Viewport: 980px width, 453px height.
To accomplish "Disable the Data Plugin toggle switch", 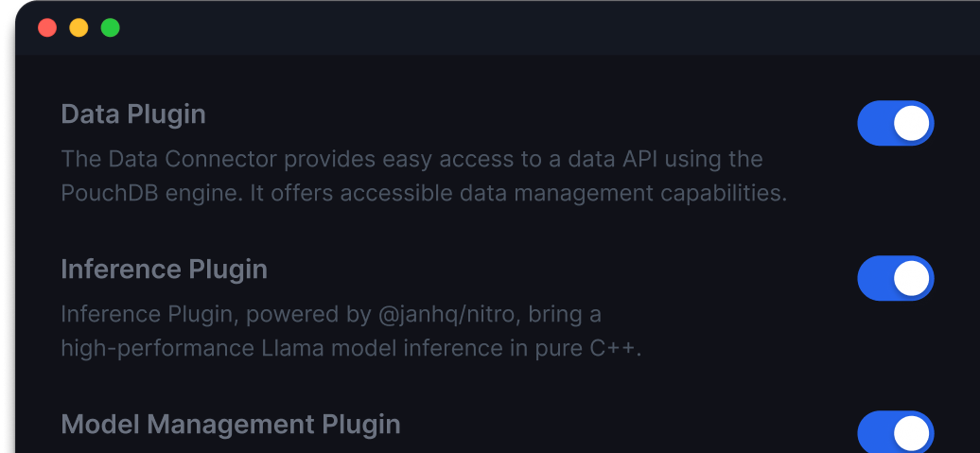I will [895, 124].
